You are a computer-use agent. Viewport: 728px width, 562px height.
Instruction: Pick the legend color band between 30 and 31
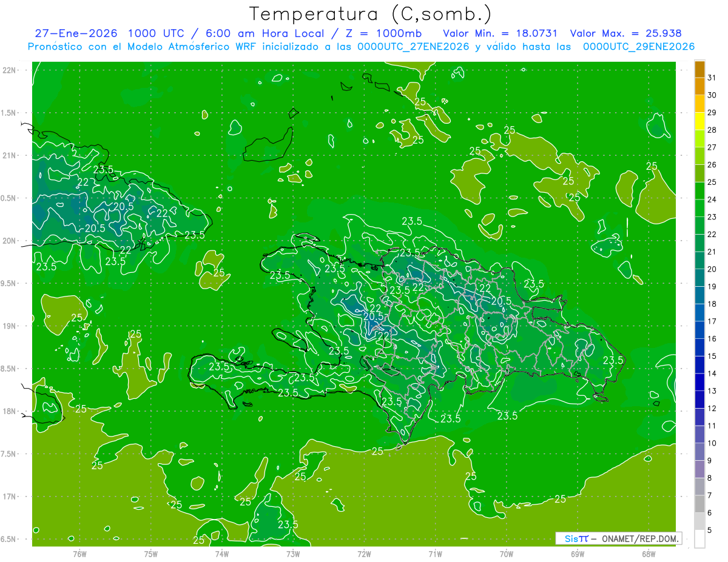coord(699,86)
